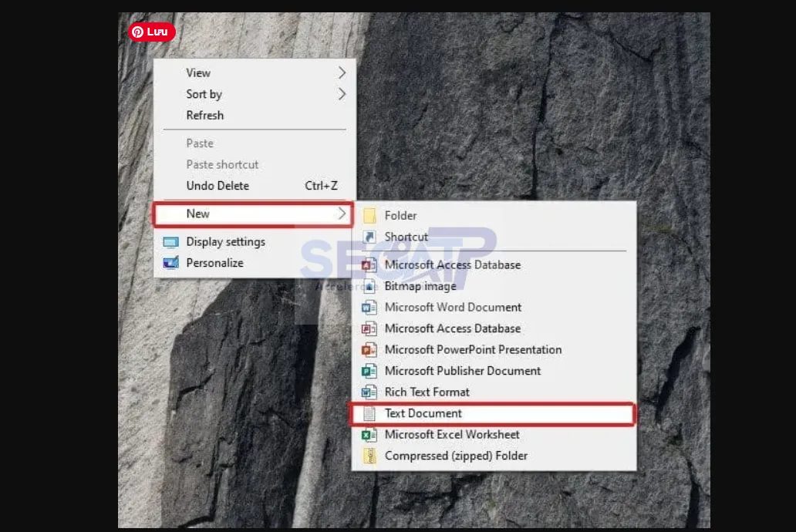This screenshot has height=532, width=796.
Task: Expand the New submenu arrow
Action: [x=342, y=214]
